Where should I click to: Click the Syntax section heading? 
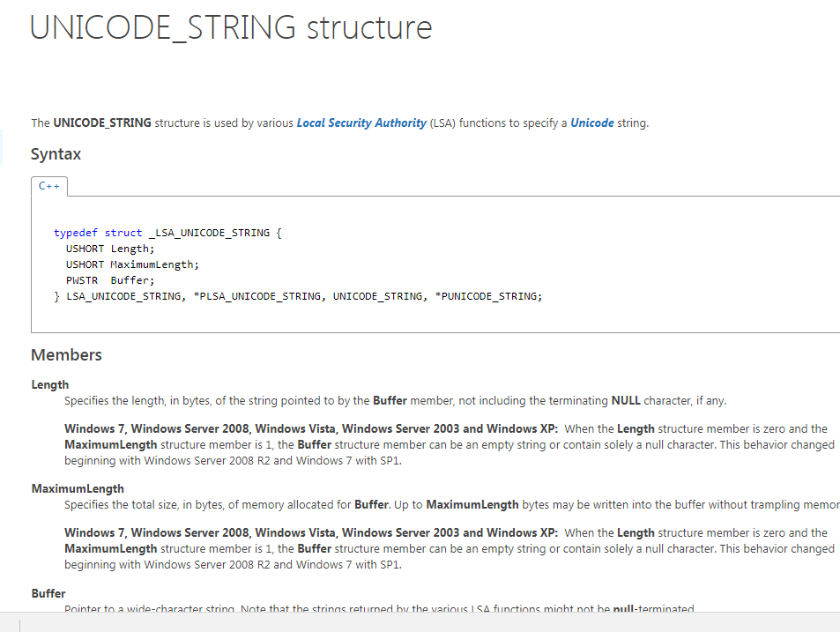pyautogui.click(x=56, y=154)
